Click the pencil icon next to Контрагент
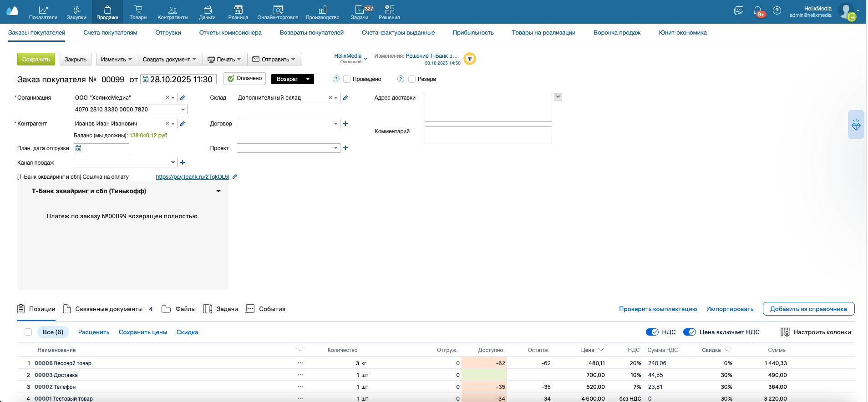The height and width of the screenshot is (402, 868). 183,124
